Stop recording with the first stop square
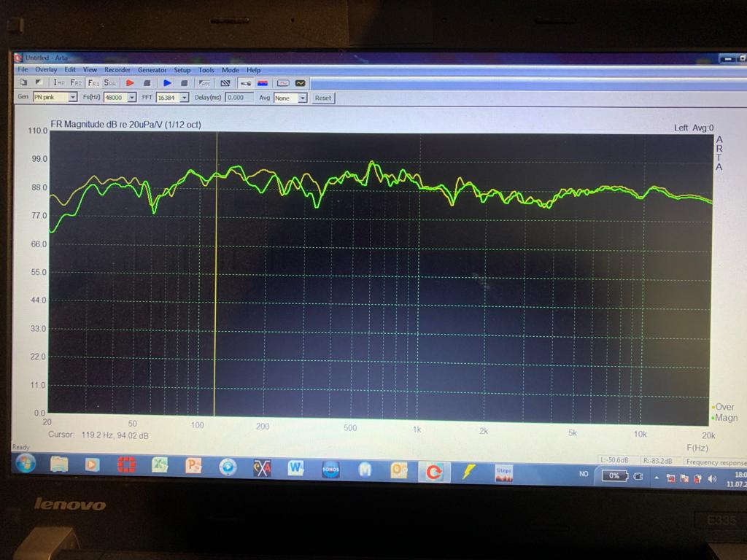747x560 pixels. (147, 83)
